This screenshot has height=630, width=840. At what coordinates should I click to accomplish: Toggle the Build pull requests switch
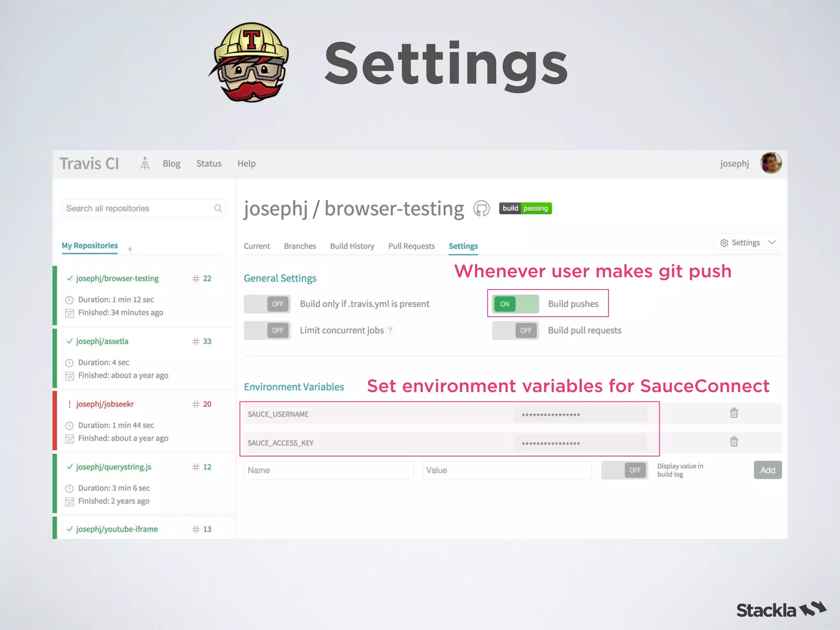coord(516,330)
